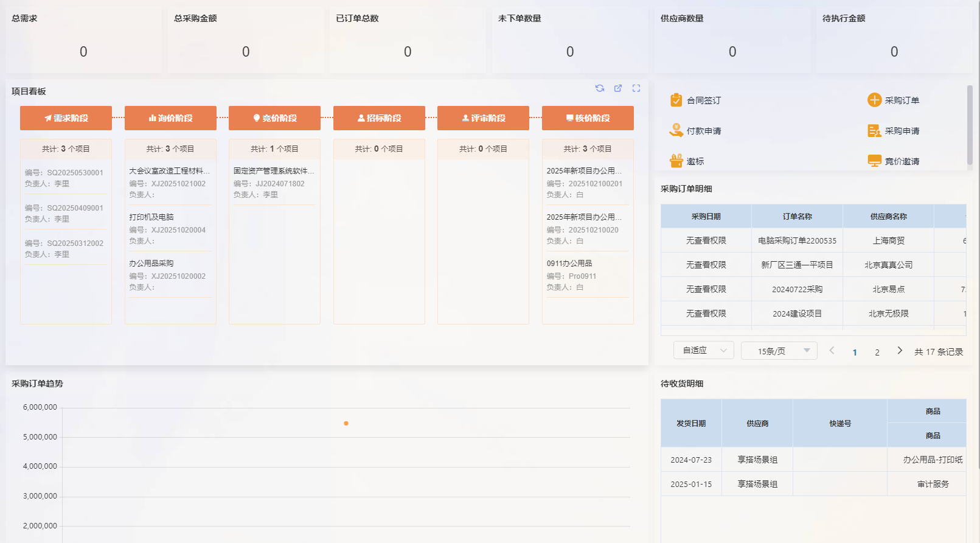
Task: Open the 15条/页 page size dropdown
Action: coord(779,351)
